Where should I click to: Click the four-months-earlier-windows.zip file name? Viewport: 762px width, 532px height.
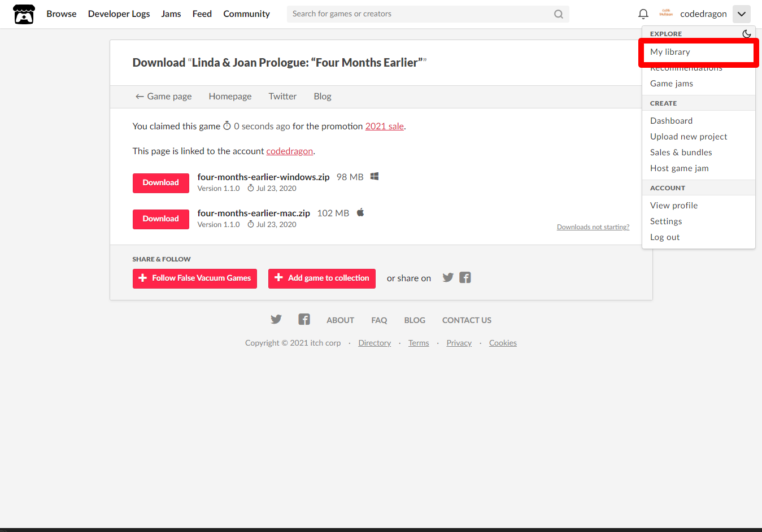pyautogui.click(x=263, y=177)
